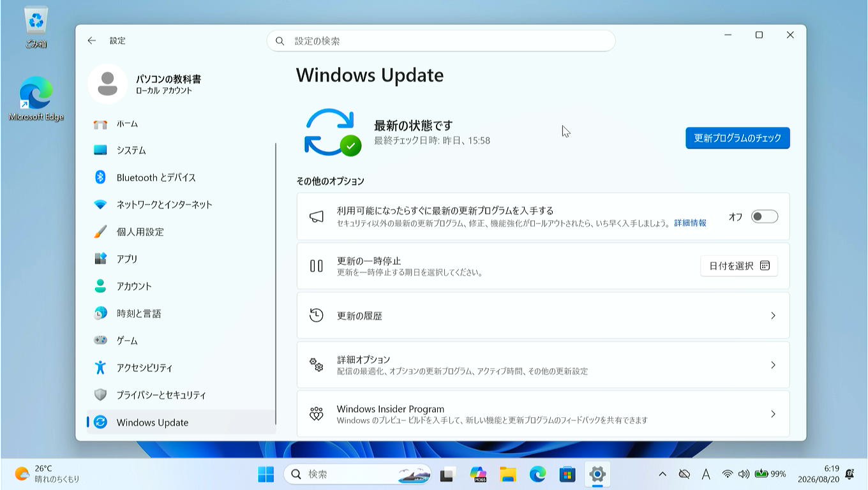Open アクセシビリティ from the sidebar
This screenshot has width=868, height=490.
181,368
